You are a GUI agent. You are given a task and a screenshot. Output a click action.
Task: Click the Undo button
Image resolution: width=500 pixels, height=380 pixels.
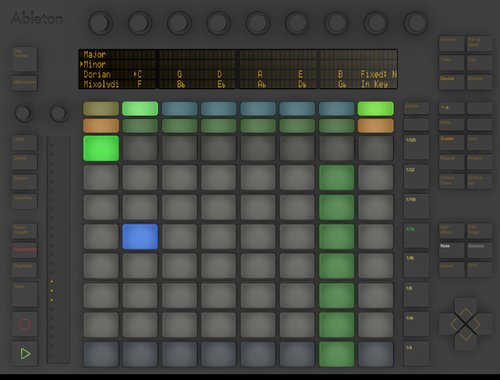25,142
